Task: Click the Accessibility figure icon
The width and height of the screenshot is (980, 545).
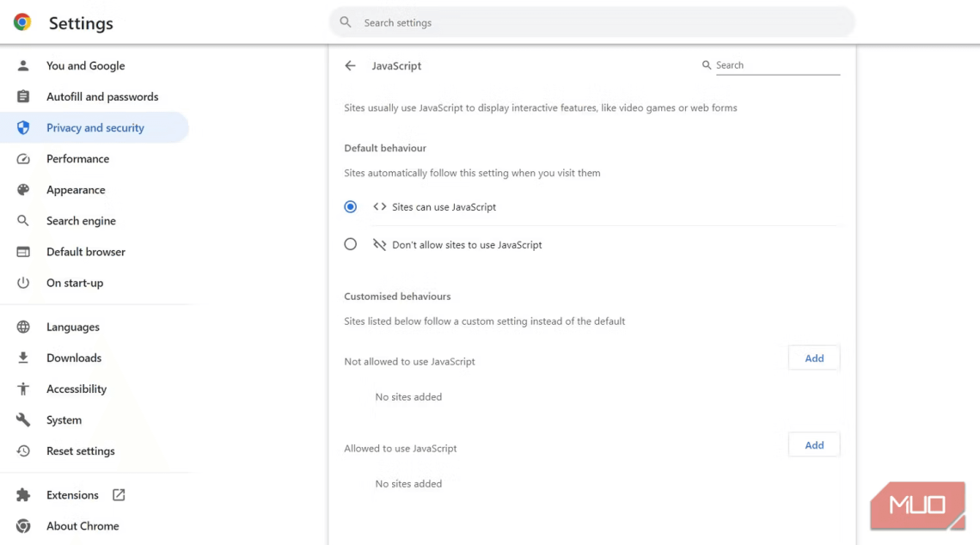Action: (23, 389)
